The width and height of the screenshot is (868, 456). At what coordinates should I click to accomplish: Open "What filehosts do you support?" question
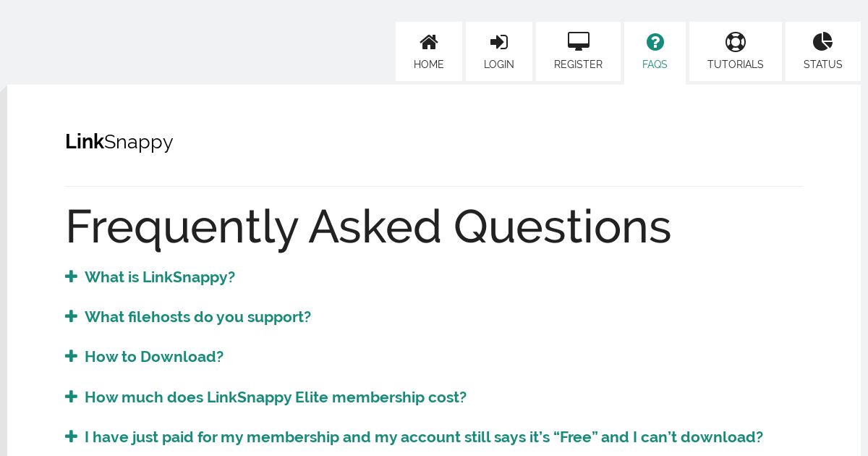coord(197,317)
